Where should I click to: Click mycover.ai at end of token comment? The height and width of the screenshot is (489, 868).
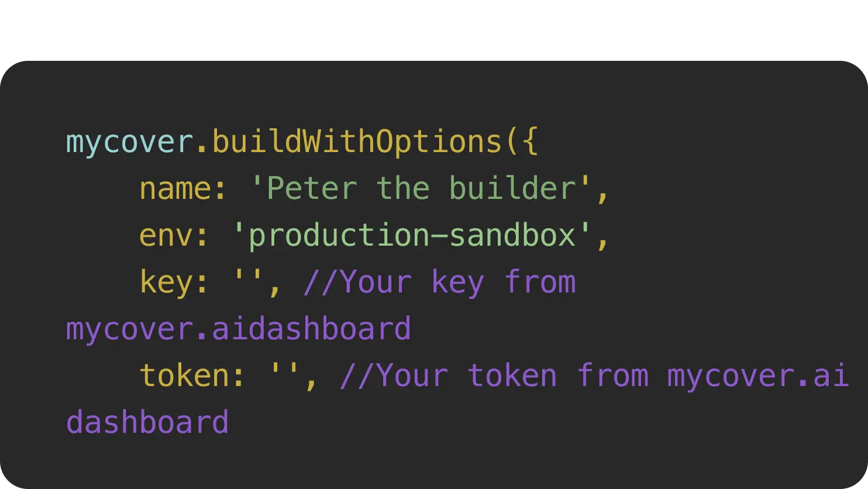[x=758, y=377]
